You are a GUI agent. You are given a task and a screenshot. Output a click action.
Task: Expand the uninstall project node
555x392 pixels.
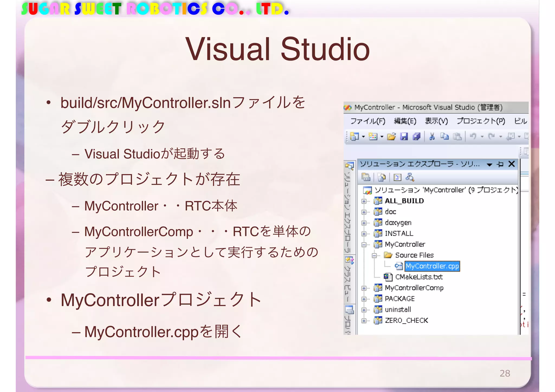[x=364, y=310]
